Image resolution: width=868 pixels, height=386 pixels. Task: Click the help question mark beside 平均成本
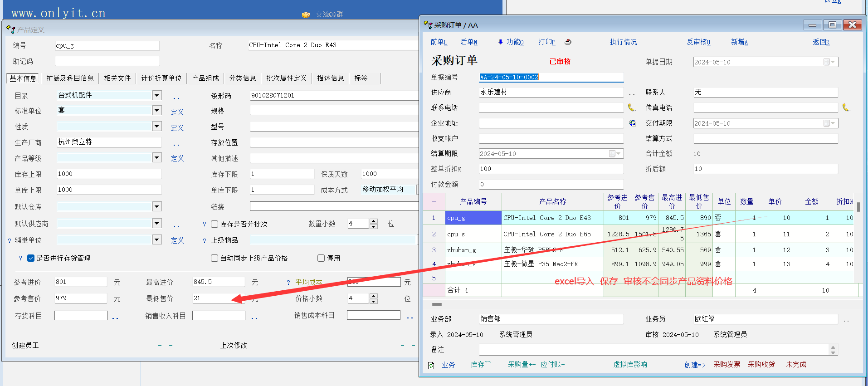coord(288,283)
